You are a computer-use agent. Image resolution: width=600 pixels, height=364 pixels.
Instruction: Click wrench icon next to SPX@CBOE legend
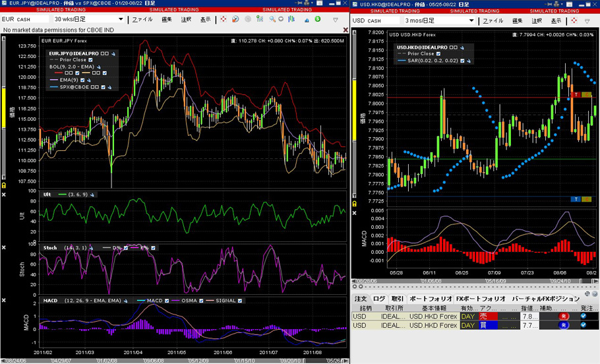point(109,87)
